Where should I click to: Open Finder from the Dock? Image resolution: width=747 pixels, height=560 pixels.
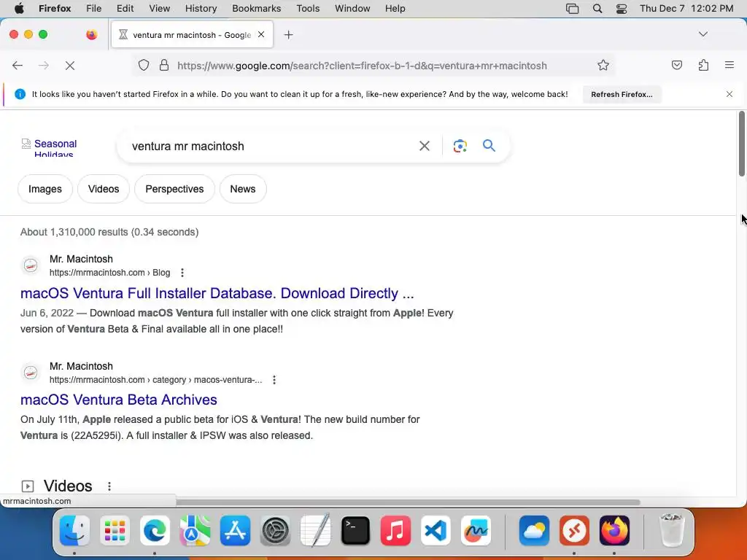coord(75,531)
